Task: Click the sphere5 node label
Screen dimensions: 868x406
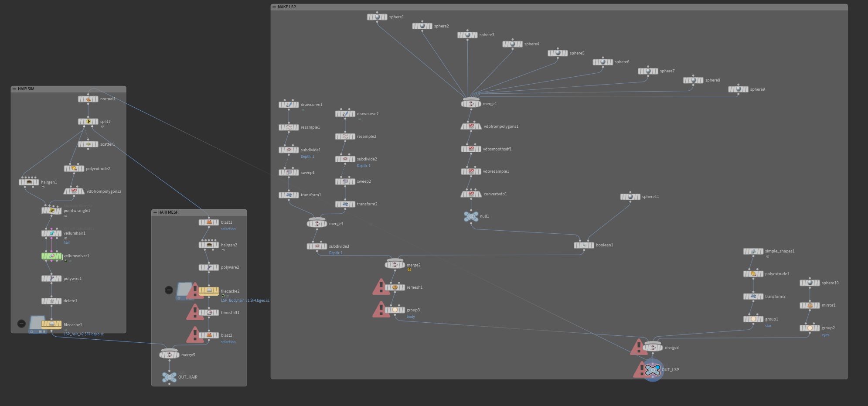Action: coord(577,53)
